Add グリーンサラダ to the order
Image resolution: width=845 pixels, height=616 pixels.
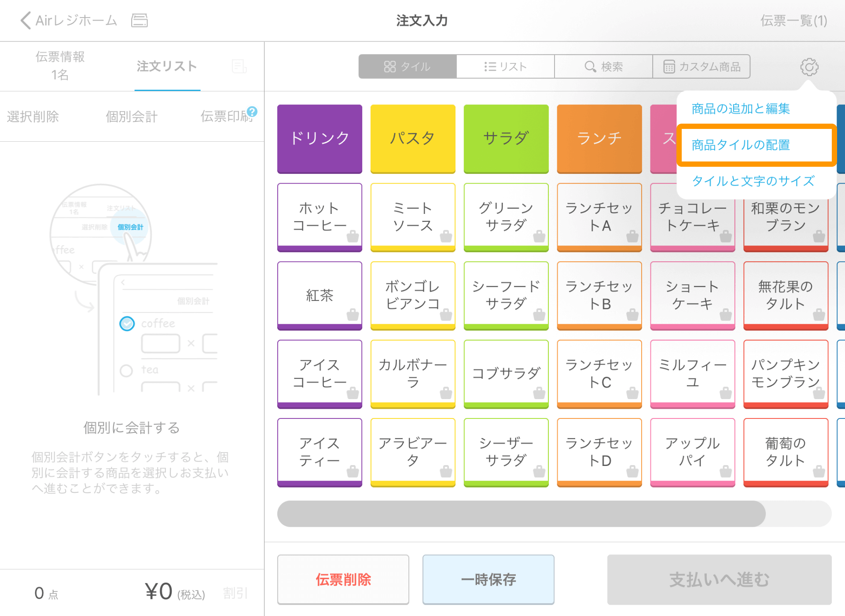(506, 217)
